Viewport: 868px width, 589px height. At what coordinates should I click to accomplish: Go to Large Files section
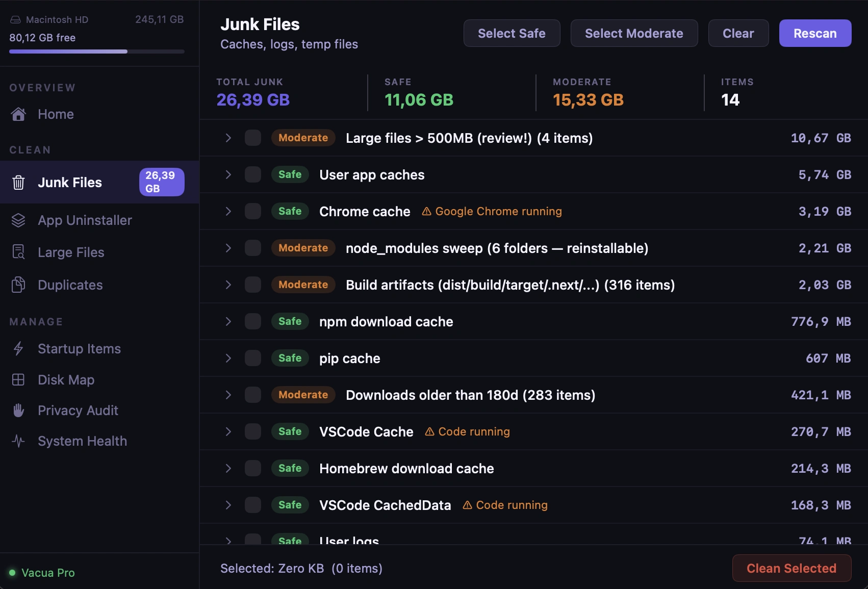pyautogui.click(x=99, y=252)
